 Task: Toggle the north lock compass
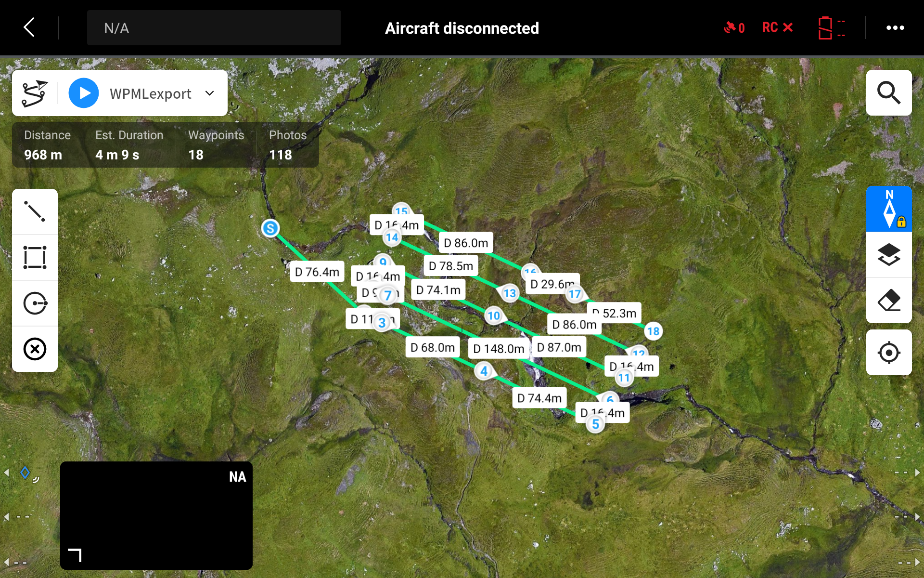tap(888, 209)
